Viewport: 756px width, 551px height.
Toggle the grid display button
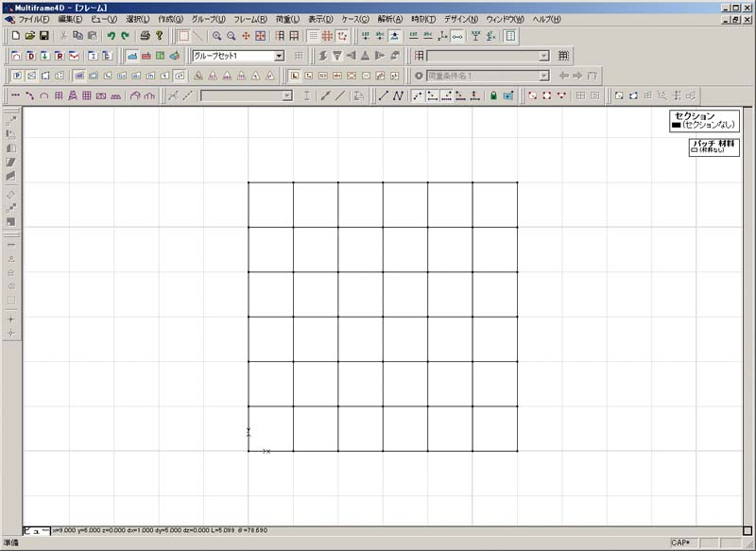pyautogui.click(x=314, y=36)
